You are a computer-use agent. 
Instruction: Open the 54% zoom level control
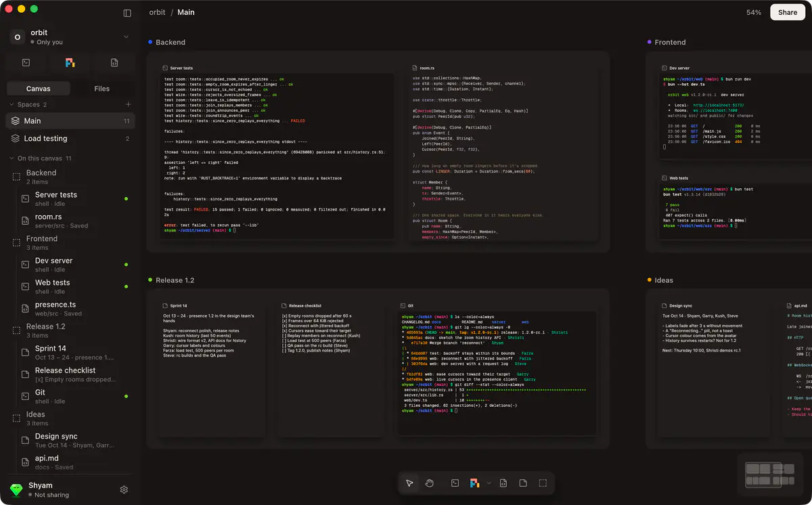(753, 13)
